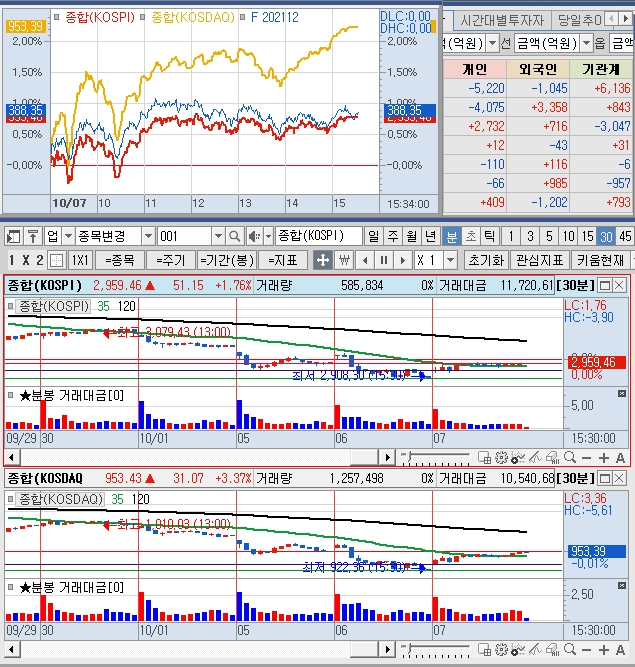Click eraser icon in KOSDAQ chart footer
Screen dimensions: 635x667
click(552, 650)
